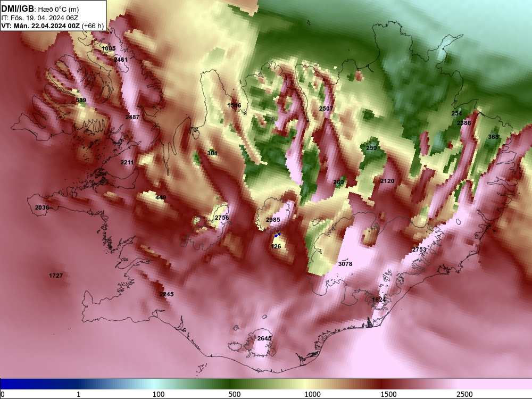The height and width of the screenshot is (399, 532).
Task: Click the map value 2120
Action: [387, 181]
